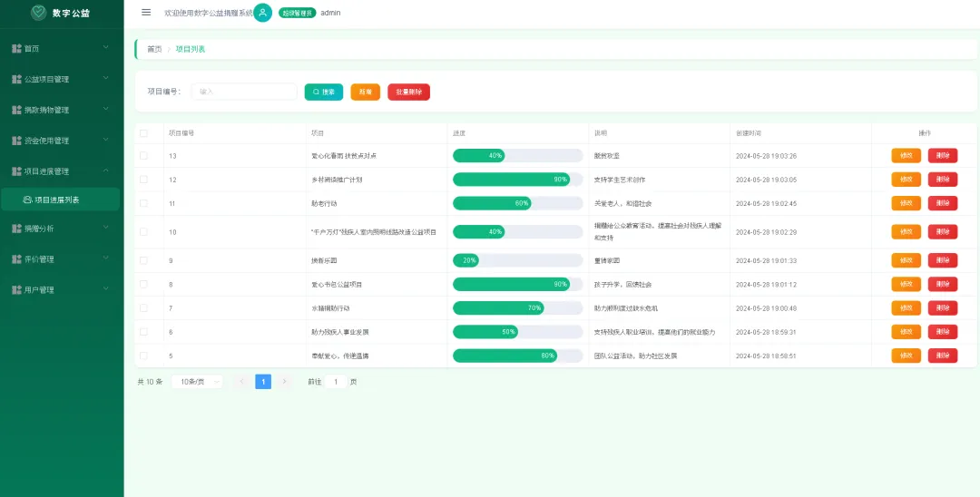
Task: Click the 项目进展管理 sidebar icon
Action: point(17,171)
